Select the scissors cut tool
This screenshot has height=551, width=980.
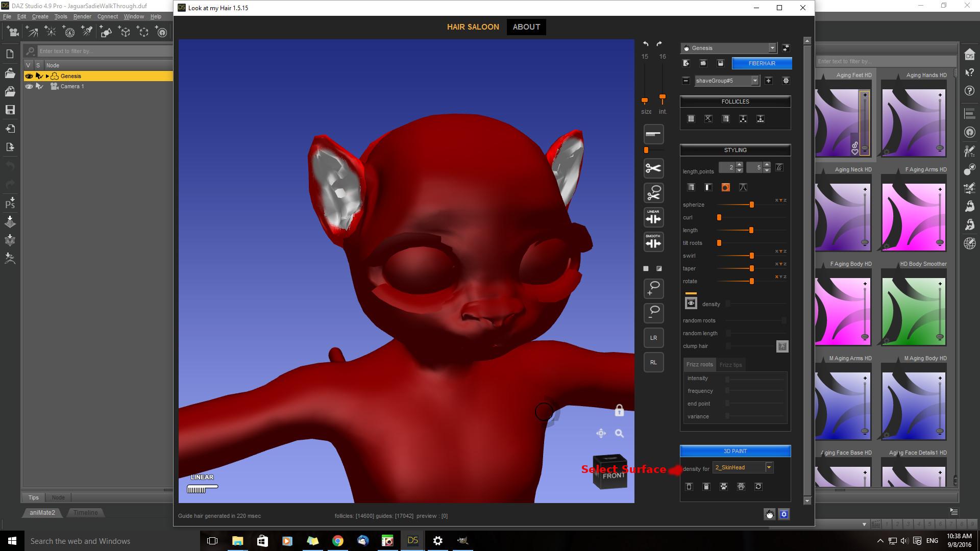click(653, 168)
